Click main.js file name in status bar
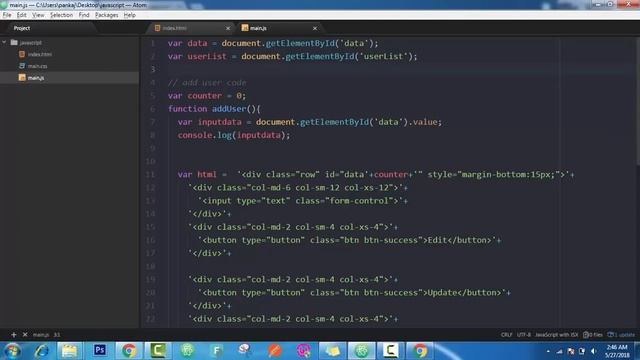This screenshot has width=640, height=360. [41, 335]
